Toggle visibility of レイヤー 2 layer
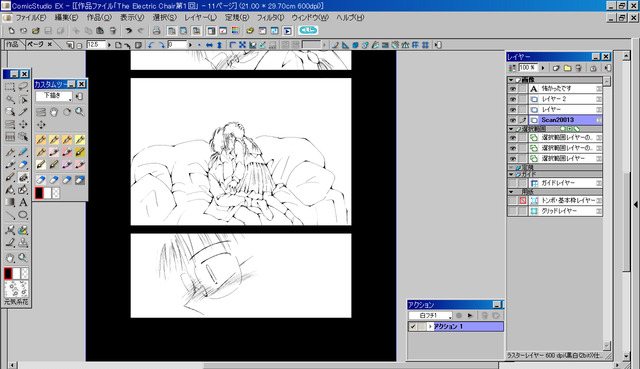The image size is (640, 369). pyautogui.click(x=513, y=99)
